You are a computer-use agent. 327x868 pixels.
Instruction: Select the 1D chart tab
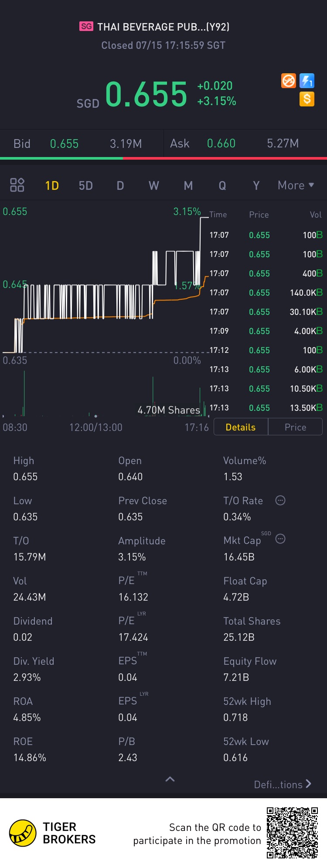tap(52, 186)
